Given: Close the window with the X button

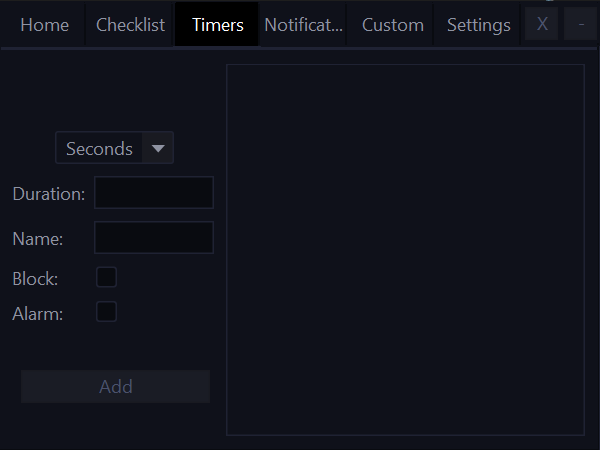Looking at the screenshot, I should pos(541,24).
